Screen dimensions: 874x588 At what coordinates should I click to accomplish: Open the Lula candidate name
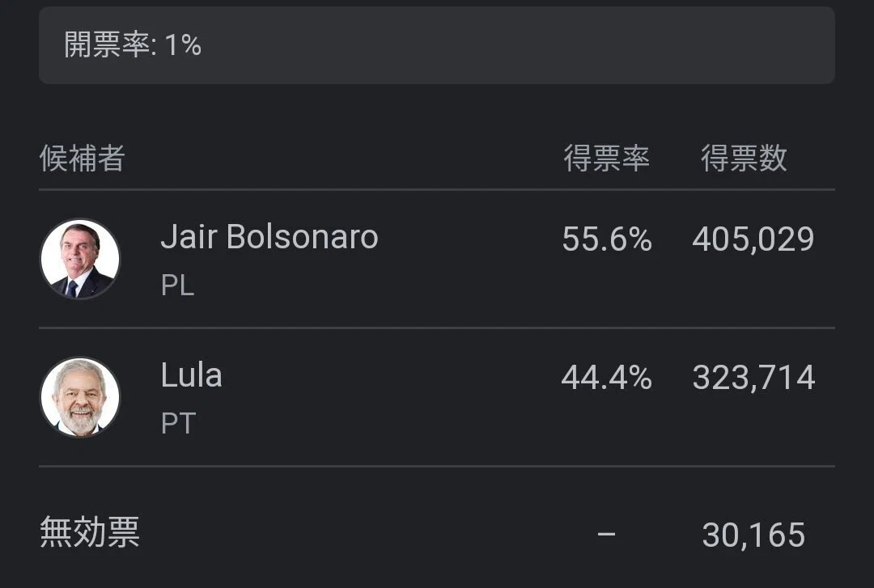pyautogui.click(x=191, y=374)
